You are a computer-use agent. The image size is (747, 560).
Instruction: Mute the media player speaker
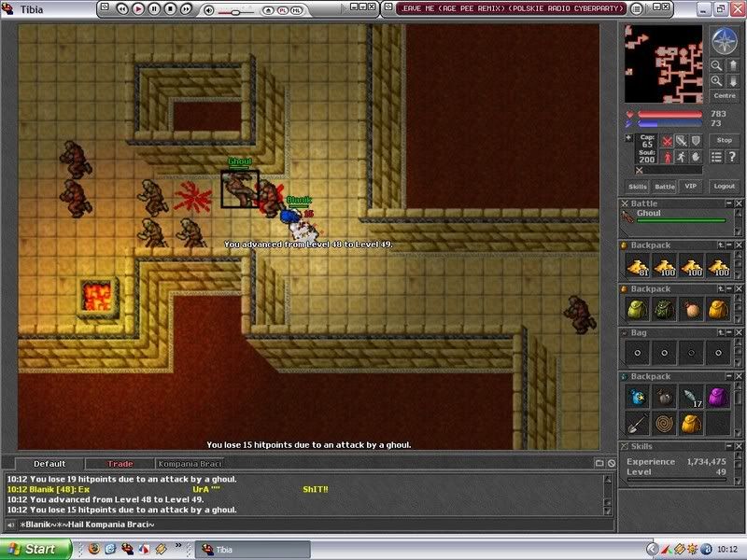(x=208, y=9)
